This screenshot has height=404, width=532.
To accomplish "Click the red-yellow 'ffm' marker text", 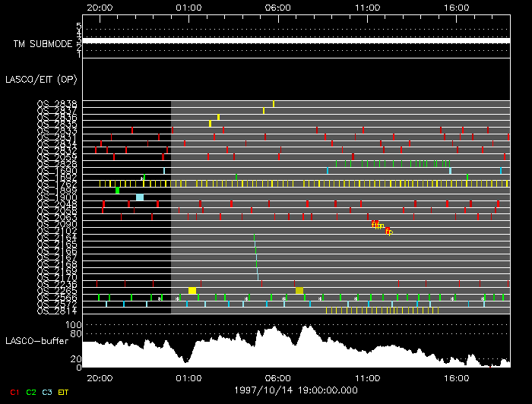I will point(378,224).
